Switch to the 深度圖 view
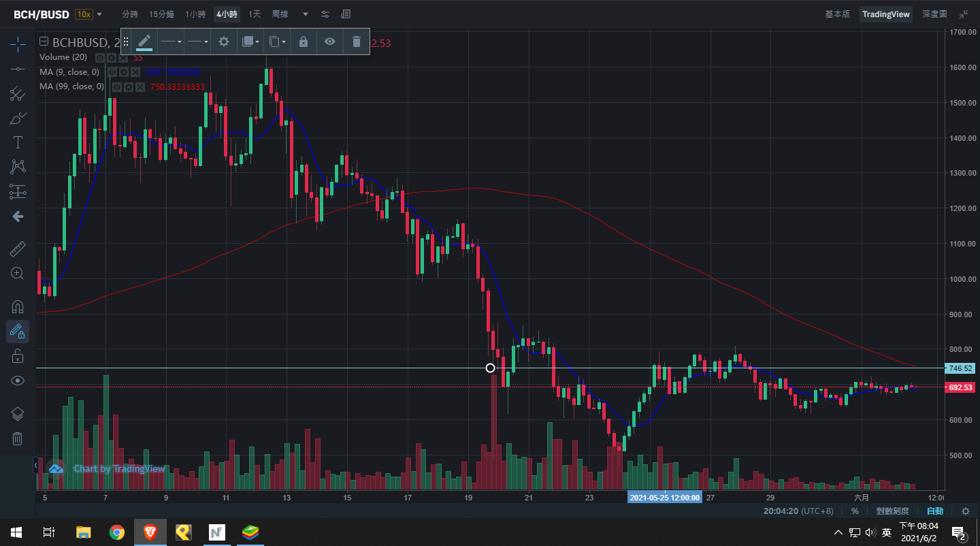The width and height of the screenshot is (980, 546). [934, 14]
